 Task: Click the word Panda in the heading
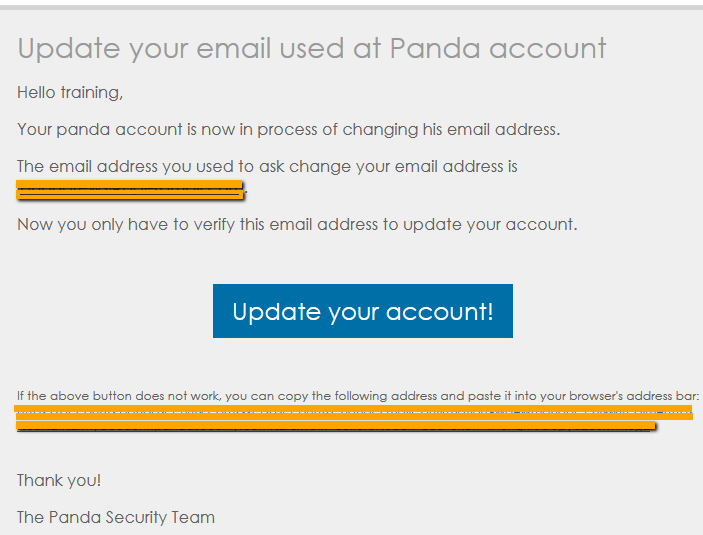tap(435, 48)
